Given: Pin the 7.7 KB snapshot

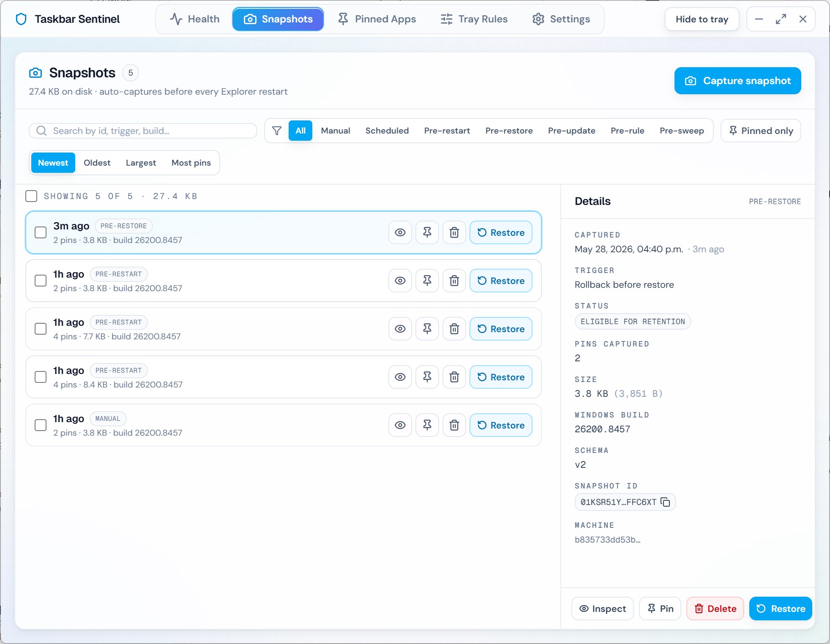Looking at the screenshot, I should click(427, 329).
